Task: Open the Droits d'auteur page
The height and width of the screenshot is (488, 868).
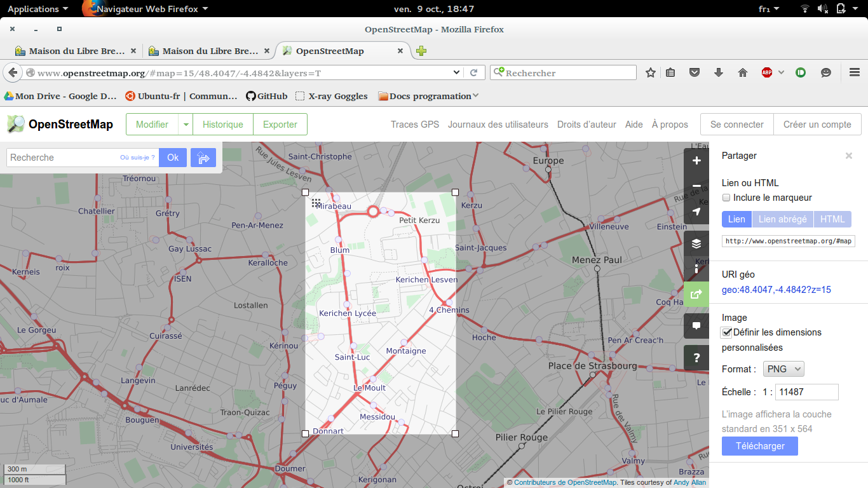Action: click(587, 125)
